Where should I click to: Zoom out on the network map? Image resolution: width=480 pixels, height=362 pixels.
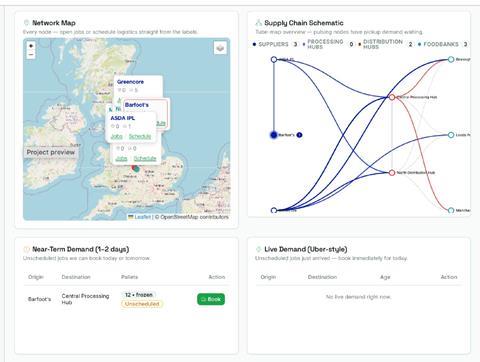point(31,54)
